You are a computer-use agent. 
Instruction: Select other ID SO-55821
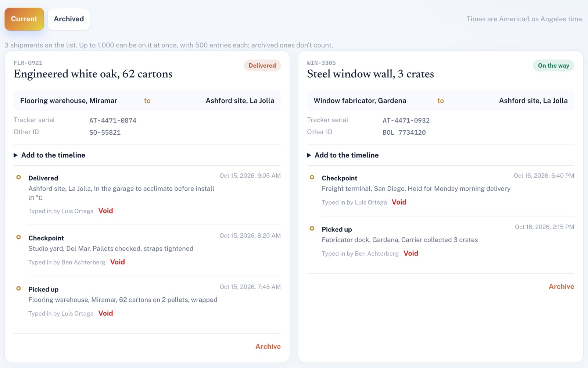click(105, 132)
